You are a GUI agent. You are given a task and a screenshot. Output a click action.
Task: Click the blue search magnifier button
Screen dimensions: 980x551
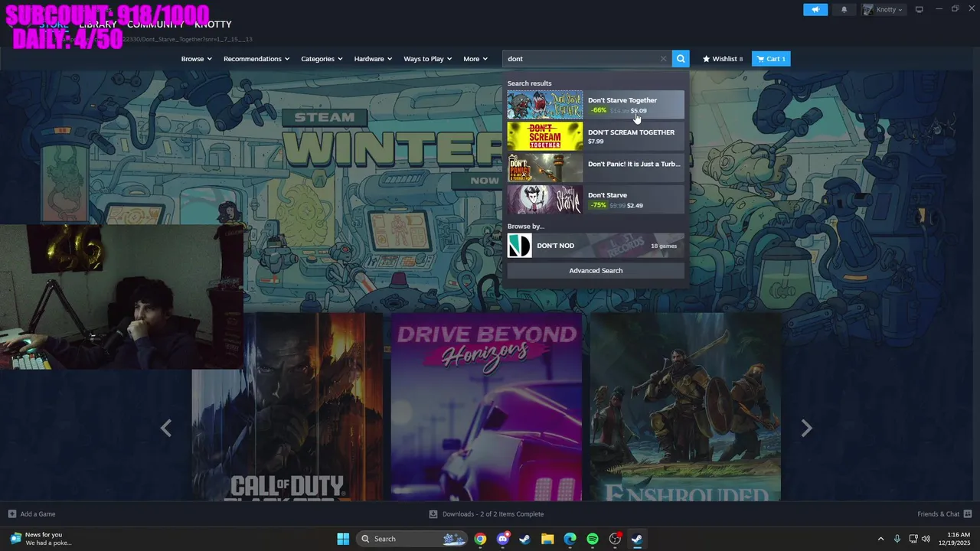click(x=681, y=59)
